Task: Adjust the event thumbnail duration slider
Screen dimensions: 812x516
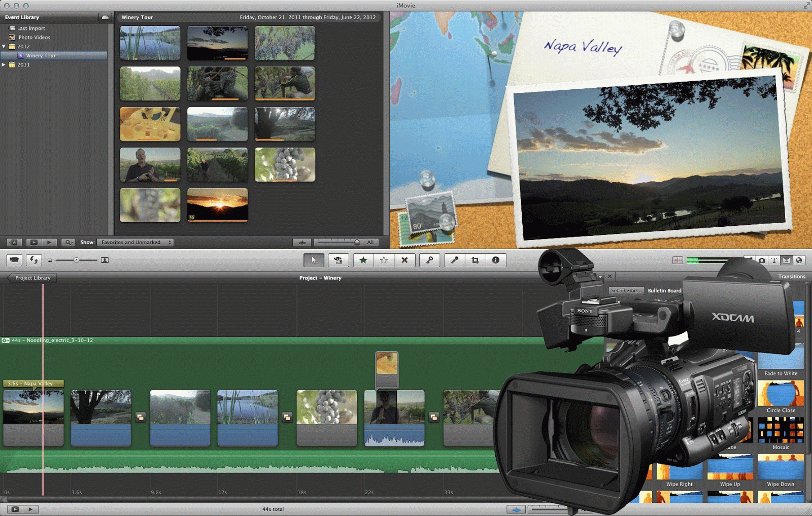Action: pyautogui.click(x=337, y=242)
